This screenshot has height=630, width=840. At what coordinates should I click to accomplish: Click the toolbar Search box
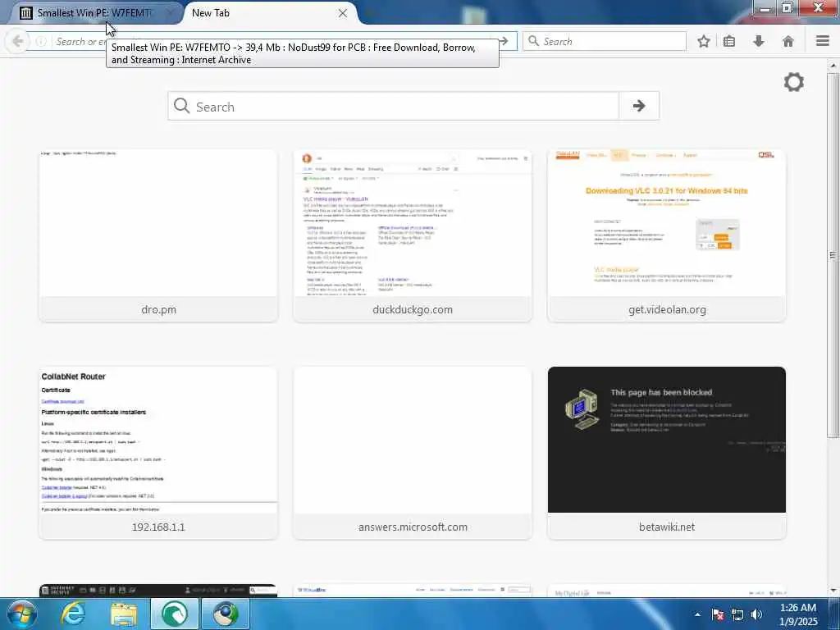(605, 41)
